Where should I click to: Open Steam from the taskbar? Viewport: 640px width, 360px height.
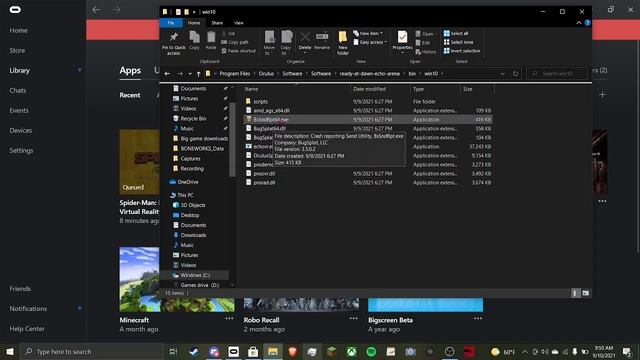pyautogui.click(x=194, y=351)
